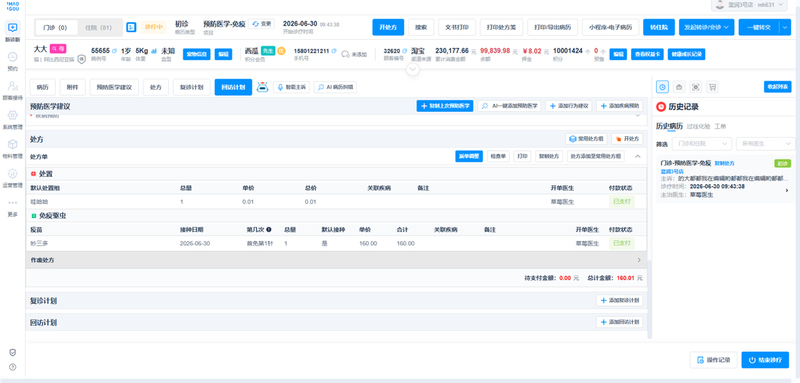The image size is (800, 383).
Task: Open arrow dropdown beside 一键转交
Action: click(x=785, y=27)
